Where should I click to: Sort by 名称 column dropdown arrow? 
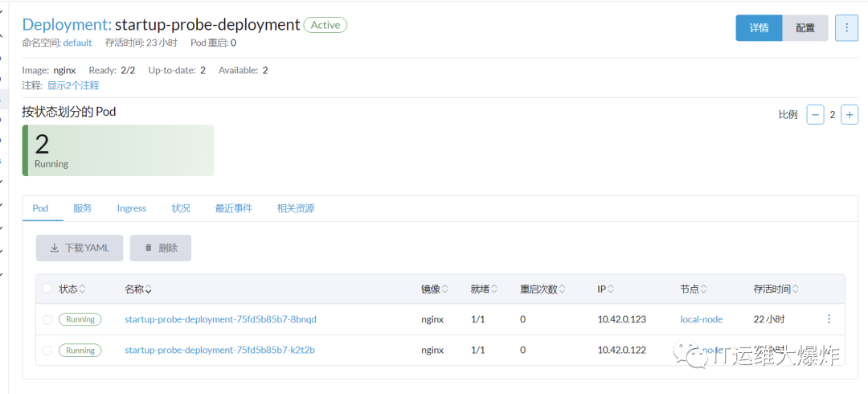coord(149,289)
